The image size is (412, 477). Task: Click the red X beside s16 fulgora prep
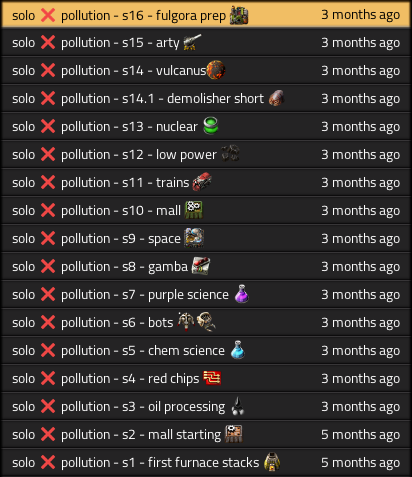(x=48, y=15)
